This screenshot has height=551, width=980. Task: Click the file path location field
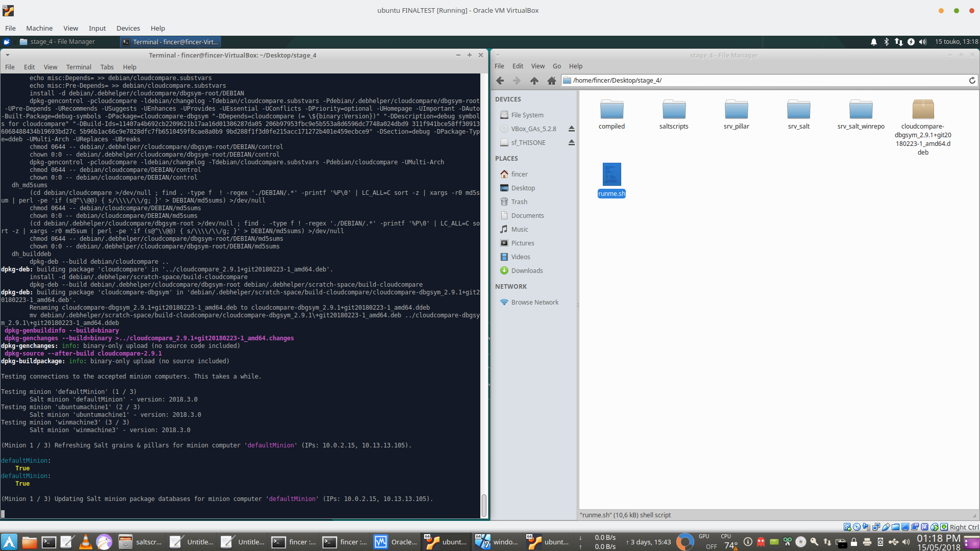(766, 81)
